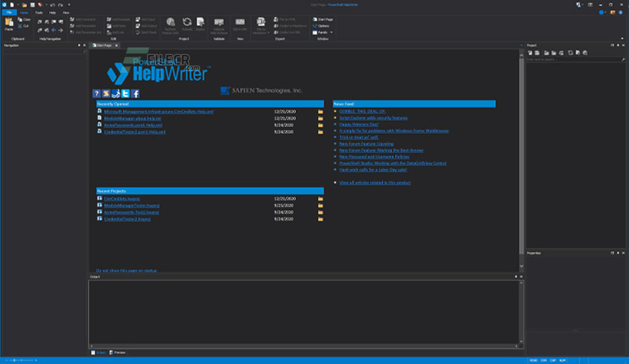Click the forward arrow in Help Navigation
Image resolution: width=629 pixels, height=364 pixels.
(x=61, y=30)
